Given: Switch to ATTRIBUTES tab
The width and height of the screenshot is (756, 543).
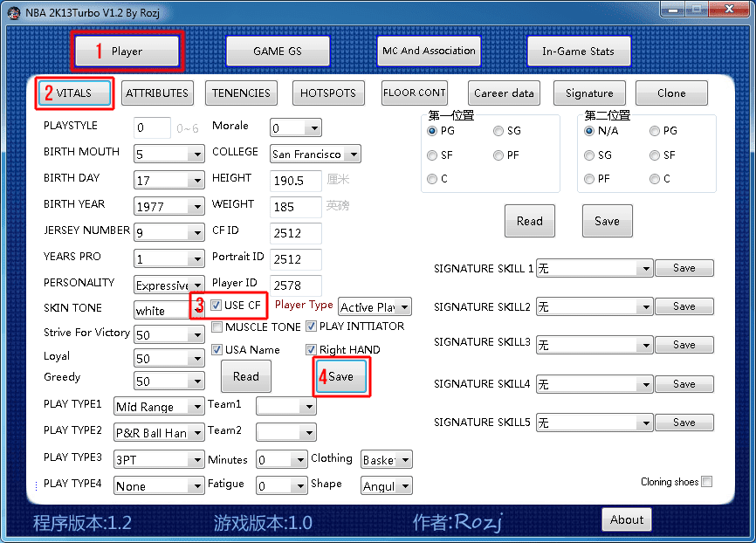Looking at the screenshot, I should pos(157,93).
